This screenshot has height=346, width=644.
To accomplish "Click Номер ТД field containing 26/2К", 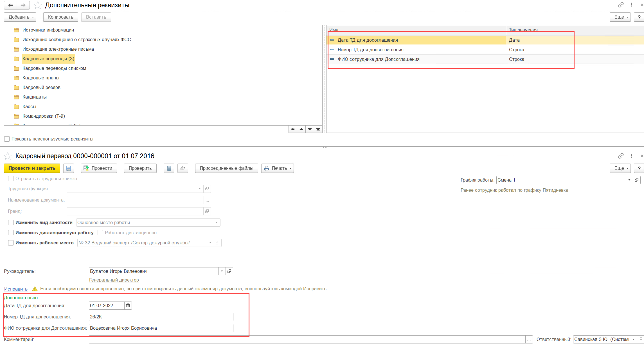I will point(161,317).
